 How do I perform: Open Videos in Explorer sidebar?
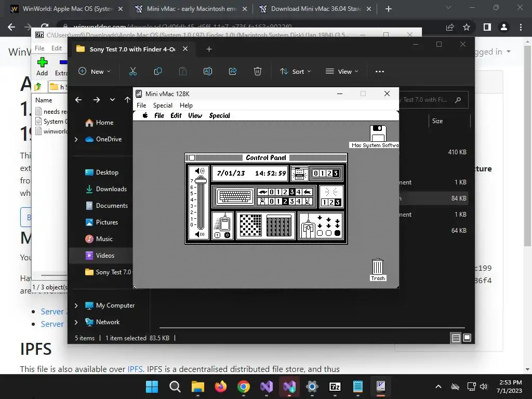click(x=104, y=256)
